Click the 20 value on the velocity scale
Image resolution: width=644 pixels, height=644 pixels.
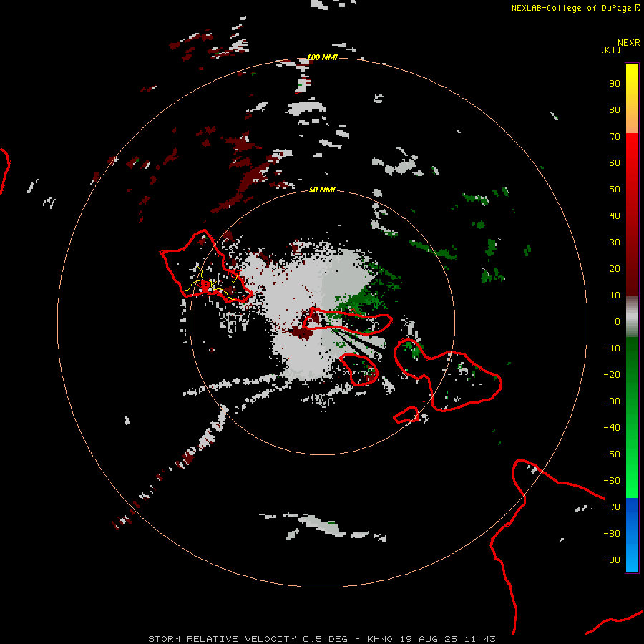(x=615, y=269)
